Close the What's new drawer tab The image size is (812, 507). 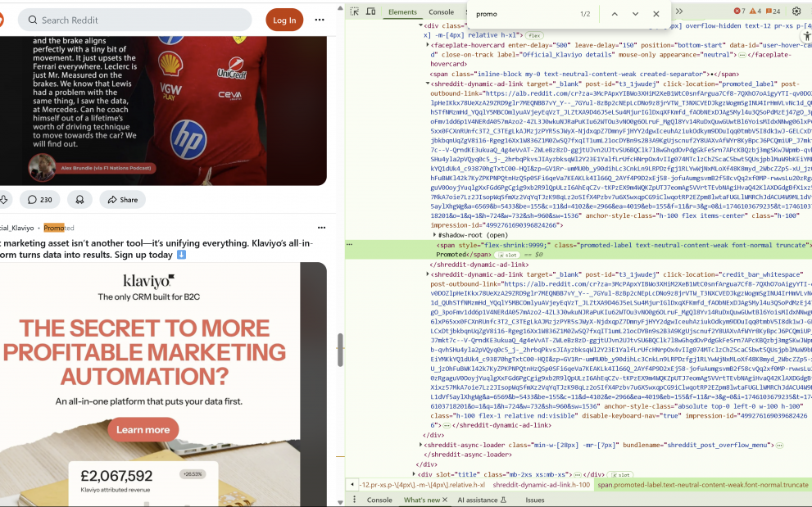click(445, 500)
